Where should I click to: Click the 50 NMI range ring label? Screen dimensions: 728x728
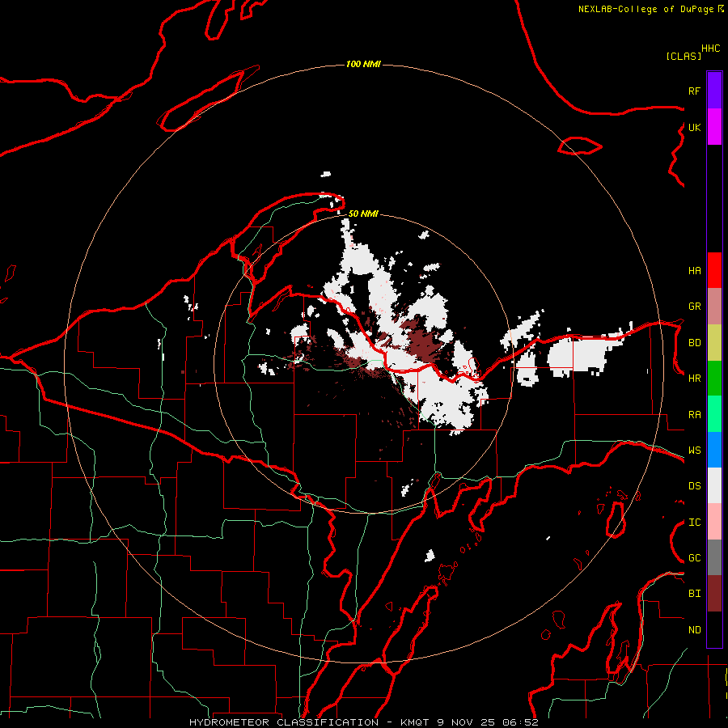tap(363, 214)
